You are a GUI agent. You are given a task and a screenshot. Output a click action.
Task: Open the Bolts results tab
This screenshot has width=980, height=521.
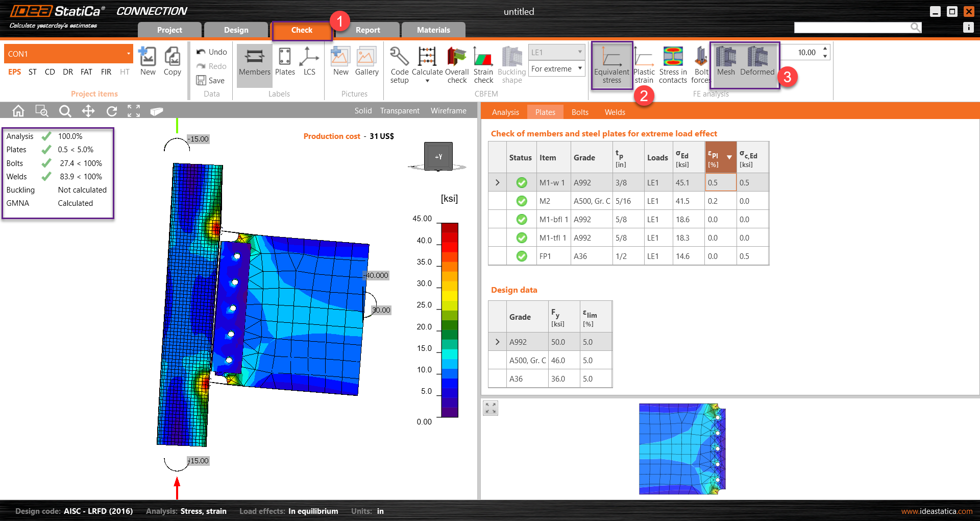[579, 112]
